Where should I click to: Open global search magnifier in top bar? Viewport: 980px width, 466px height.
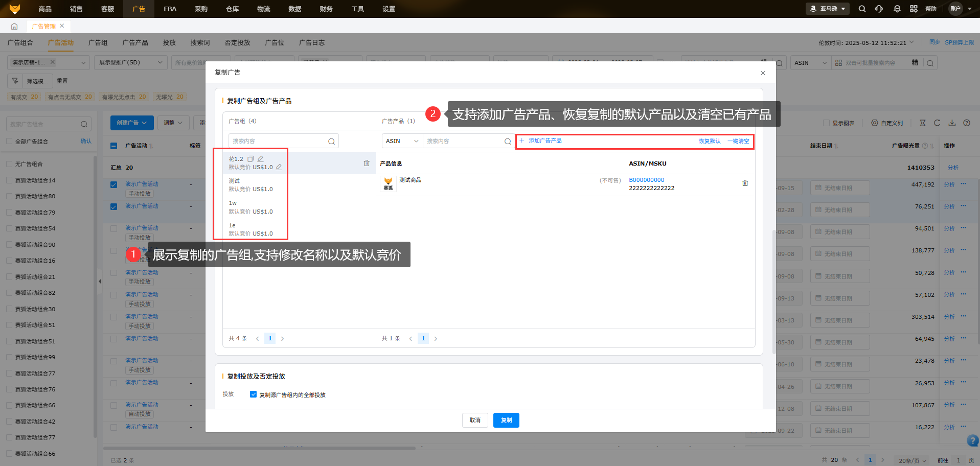(x=862, y=9)
